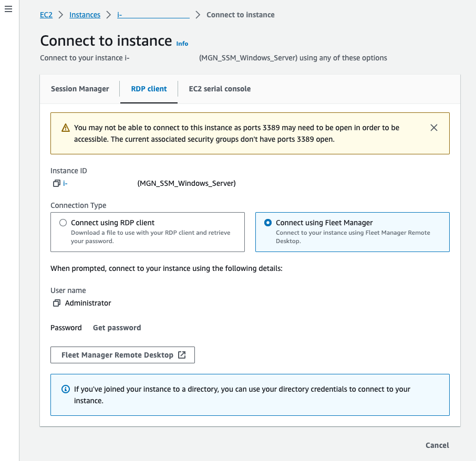Select Connect using RDP client option
Viewport: 476px width, 461px height.
click(63, 222)
